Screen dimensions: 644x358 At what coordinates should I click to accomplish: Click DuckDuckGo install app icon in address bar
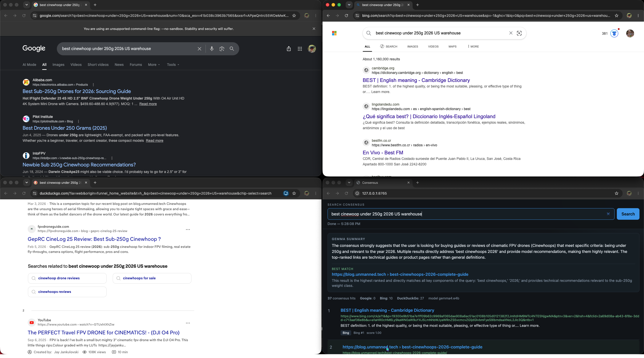[286, 193]
